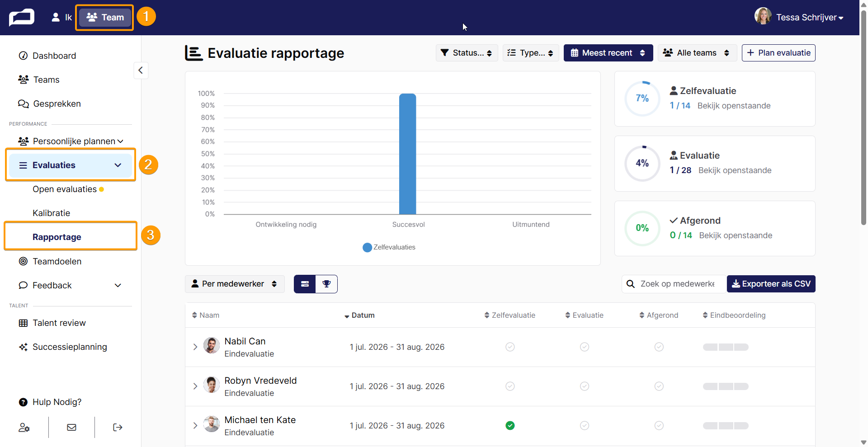The height and width of the screenshot is (447, 868).
Task: Expand Nabil Can's row details
Action: (x=195, y=347)
